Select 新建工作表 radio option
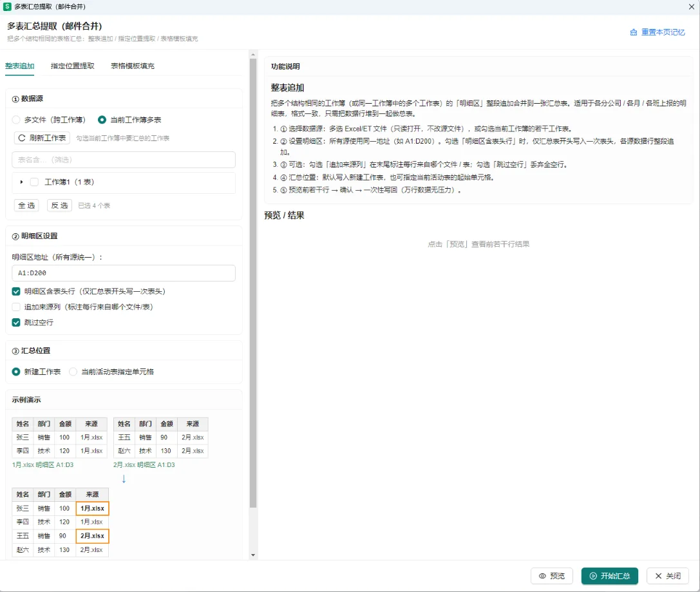 16,372
